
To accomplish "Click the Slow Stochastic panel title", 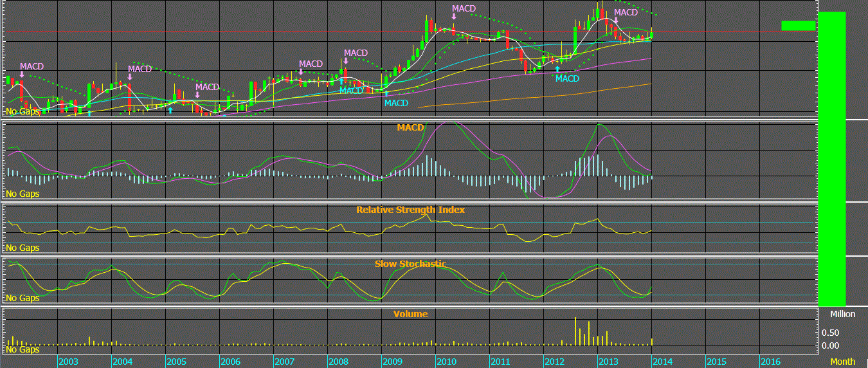I will (410, 264).
